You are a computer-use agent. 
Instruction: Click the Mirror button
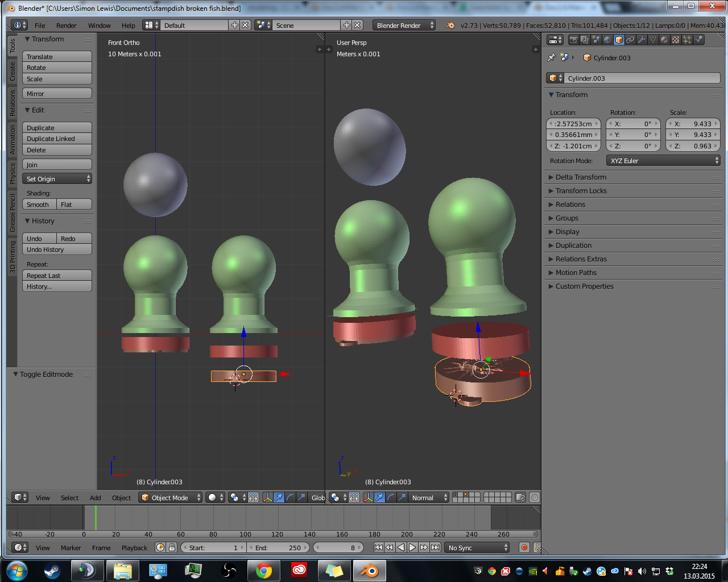coord(57,94)
